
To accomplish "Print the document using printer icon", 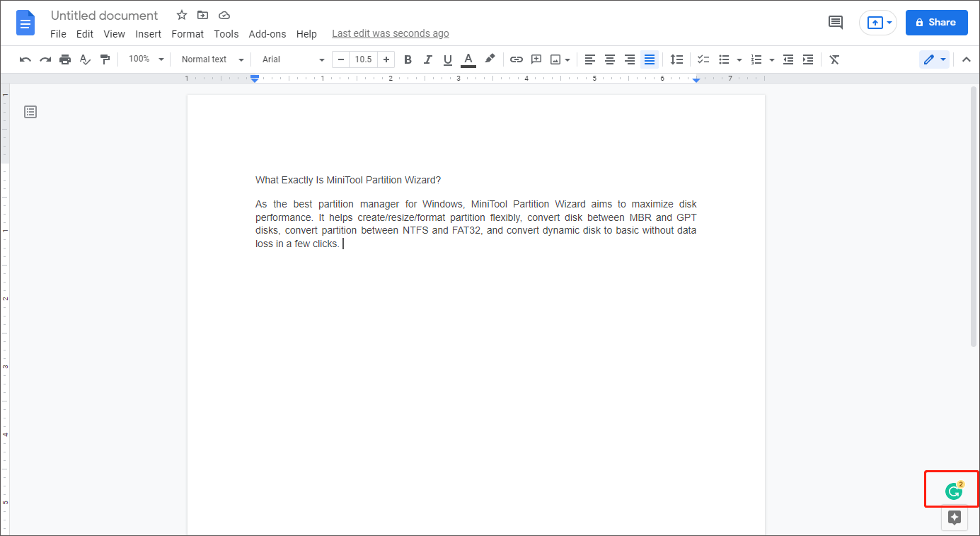I will coord(65,59).
